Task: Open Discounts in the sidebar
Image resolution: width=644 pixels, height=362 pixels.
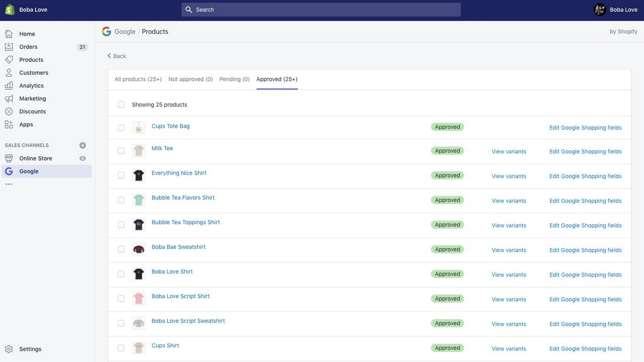Action: pyautogui.click(x=32, y=112)
